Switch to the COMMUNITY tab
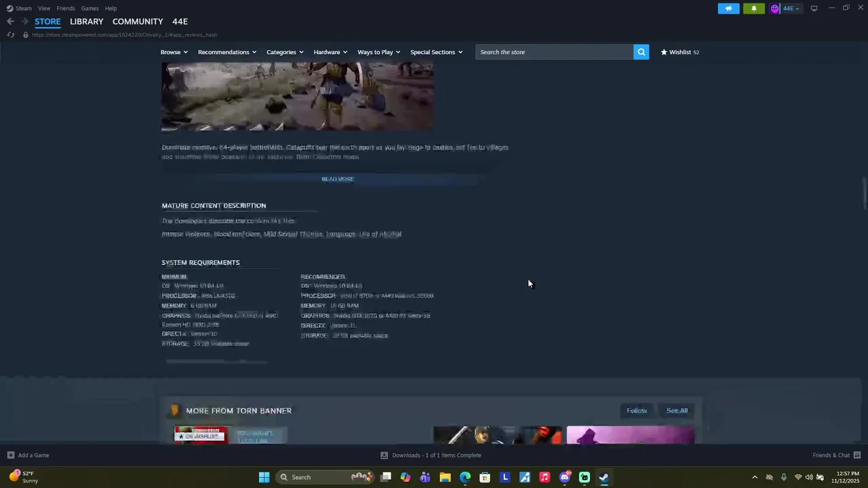 [138, 22]
